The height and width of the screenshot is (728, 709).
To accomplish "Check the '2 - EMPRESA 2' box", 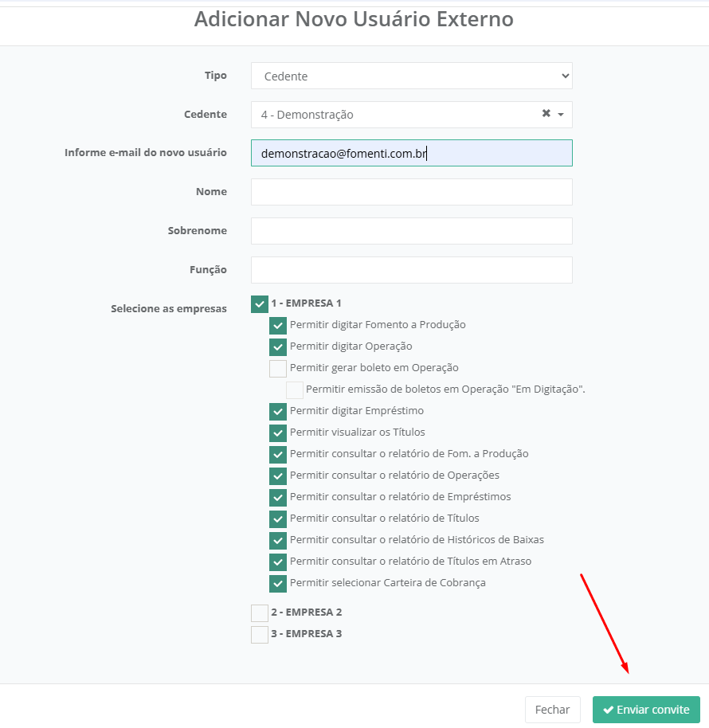I will pos(260,613).
